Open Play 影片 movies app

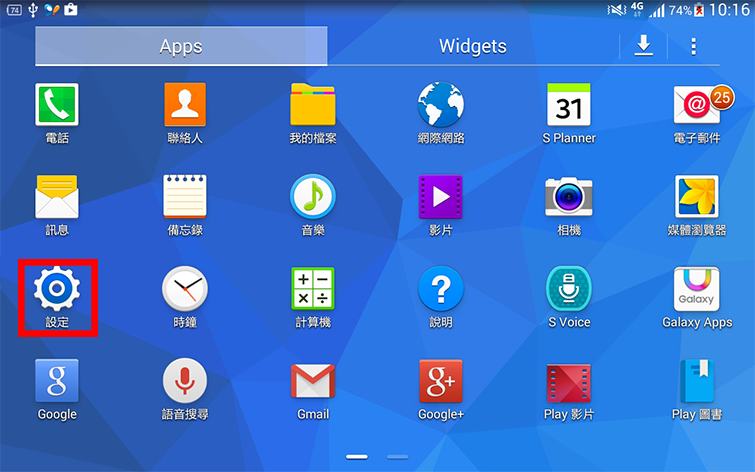[x=569, y=382]
